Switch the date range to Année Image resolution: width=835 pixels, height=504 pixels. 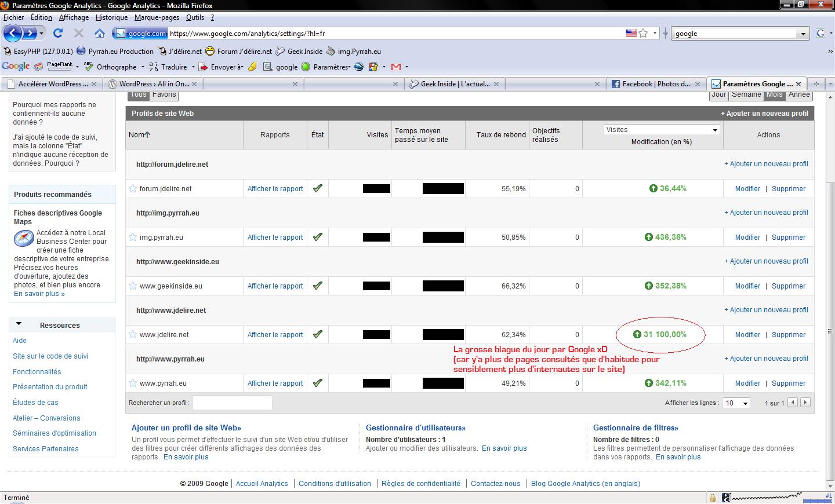(799, 95)
